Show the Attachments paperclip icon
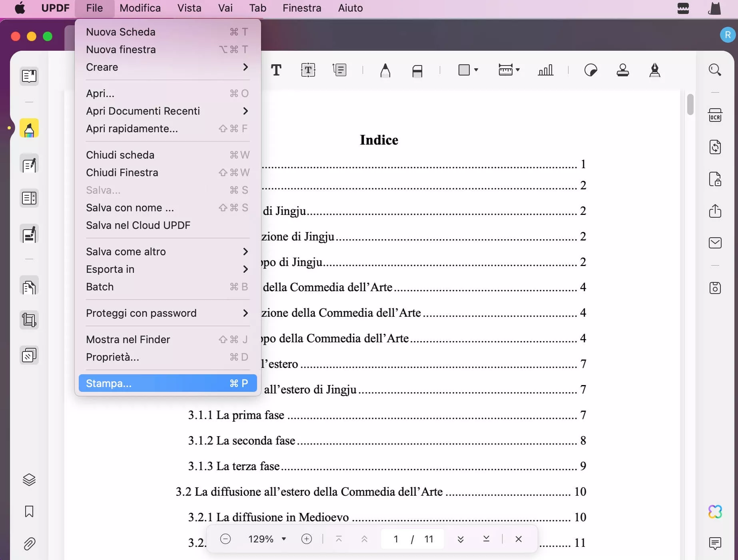 pos(29,544)
